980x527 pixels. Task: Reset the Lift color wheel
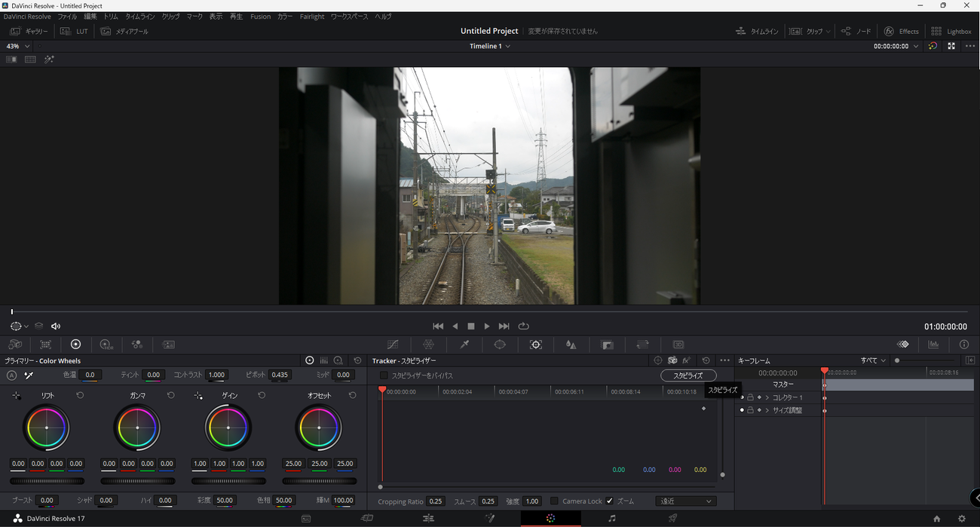[80, 396]
